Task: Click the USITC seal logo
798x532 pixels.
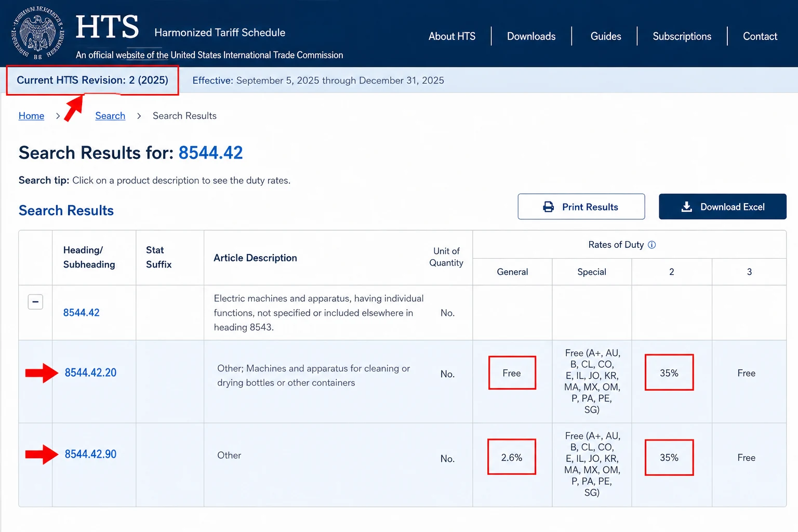Action: pos(38,33)
